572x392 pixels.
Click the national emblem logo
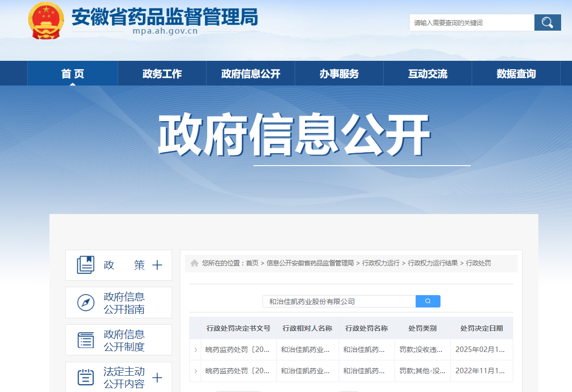[x=46, y=21]
